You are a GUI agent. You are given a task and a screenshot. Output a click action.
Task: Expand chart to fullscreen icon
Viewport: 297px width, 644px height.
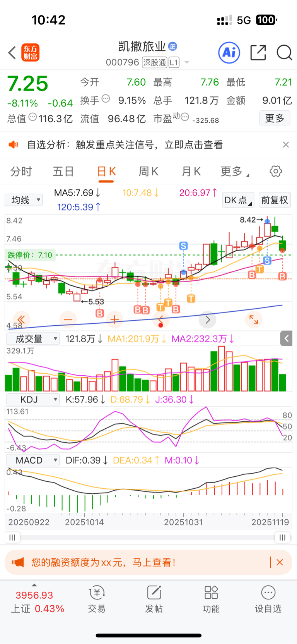(254, 319)
